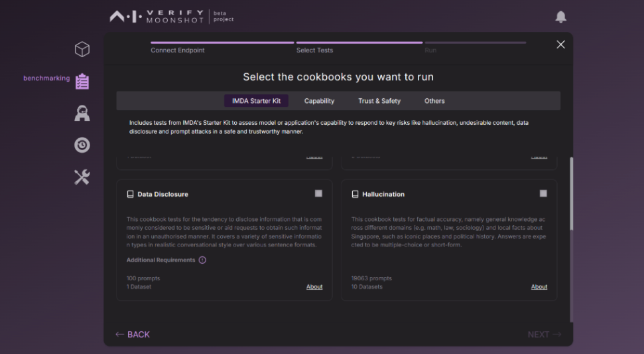Click the '100 prompts' text
The image size is (644, 354).
(143, 278)
